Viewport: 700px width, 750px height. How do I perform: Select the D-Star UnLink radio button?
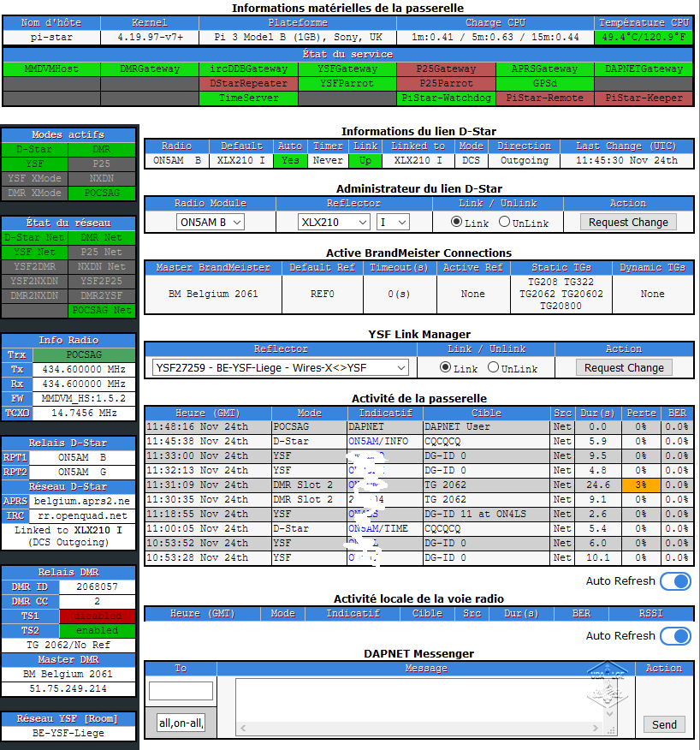pos(504,222)
